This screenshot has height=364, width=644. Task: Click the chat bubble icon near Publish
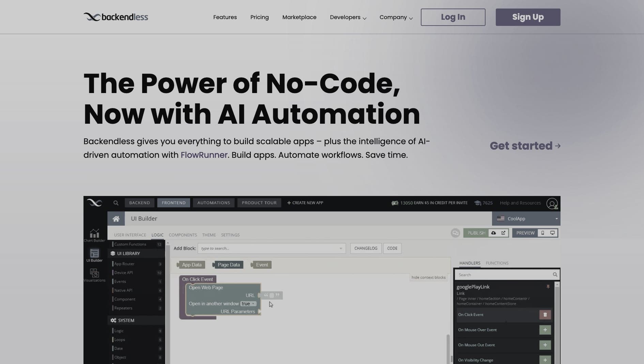tap(455, 233)
